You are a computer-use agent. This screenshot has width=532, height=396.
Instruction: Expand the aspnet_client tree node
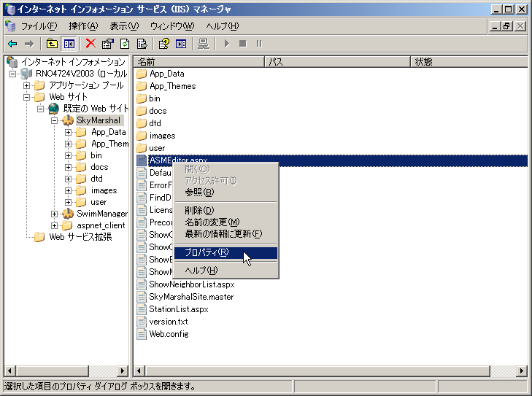pos(54,225)
